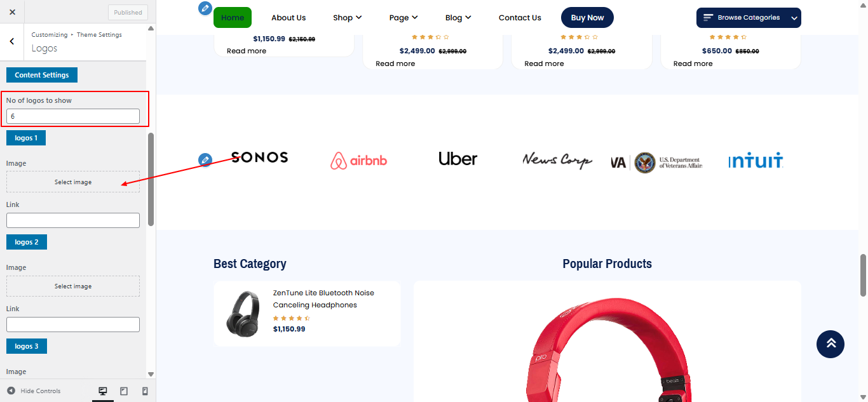Click the No of logos to show input field

[x=72, y=116]
